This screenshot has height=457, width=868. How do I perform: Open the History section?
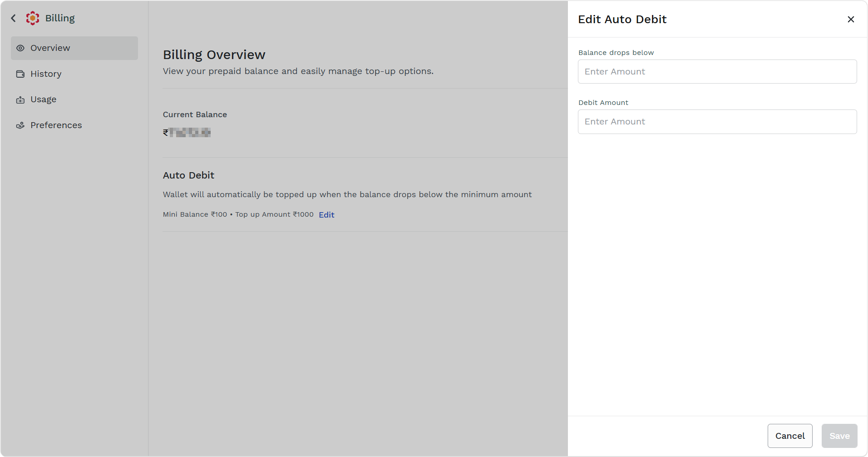[74, 74]
